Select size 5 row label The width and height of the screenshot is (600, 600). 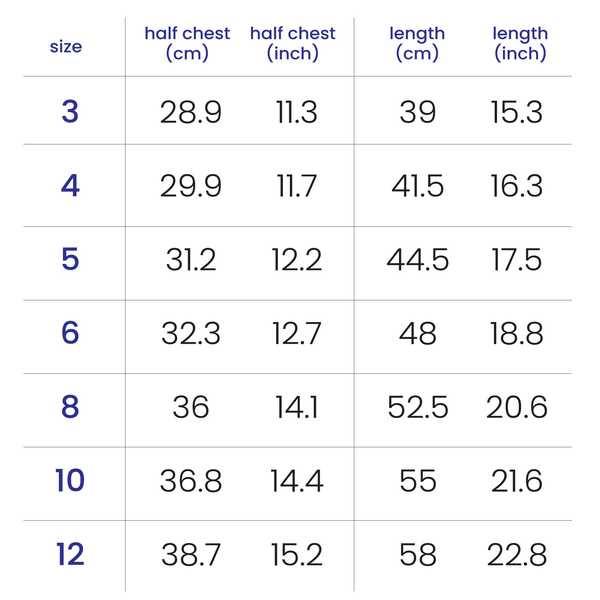pos(70,259)
